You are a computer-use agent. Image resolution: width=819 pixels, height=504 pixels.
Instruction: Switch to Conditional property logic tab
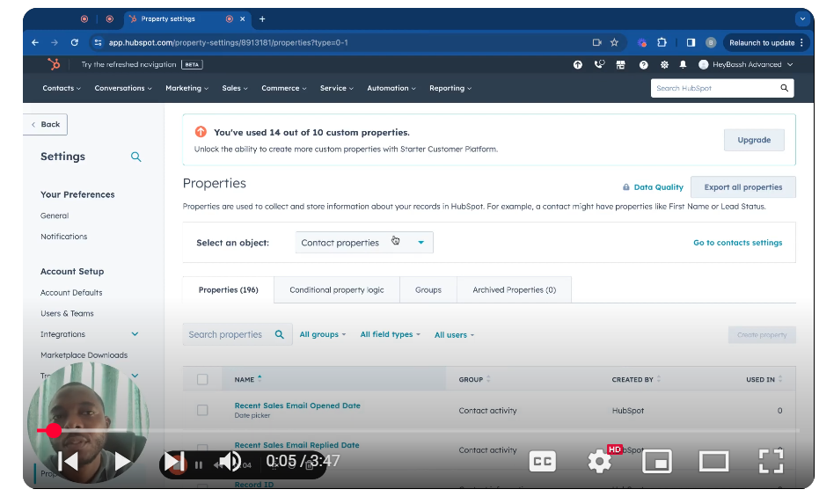pyautogui.click(x=337, y=290)
